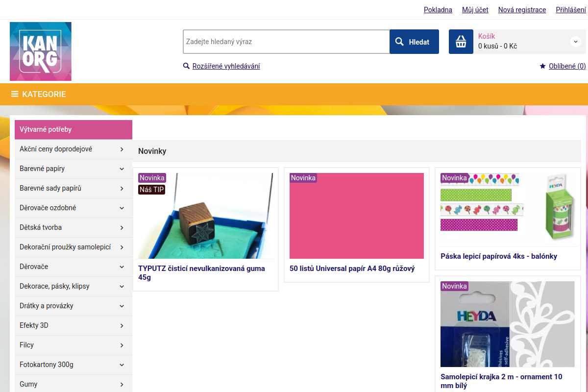Open the pink Universal papír A4 image
This screenshot has width=588, height=392.
pos(357,216)
